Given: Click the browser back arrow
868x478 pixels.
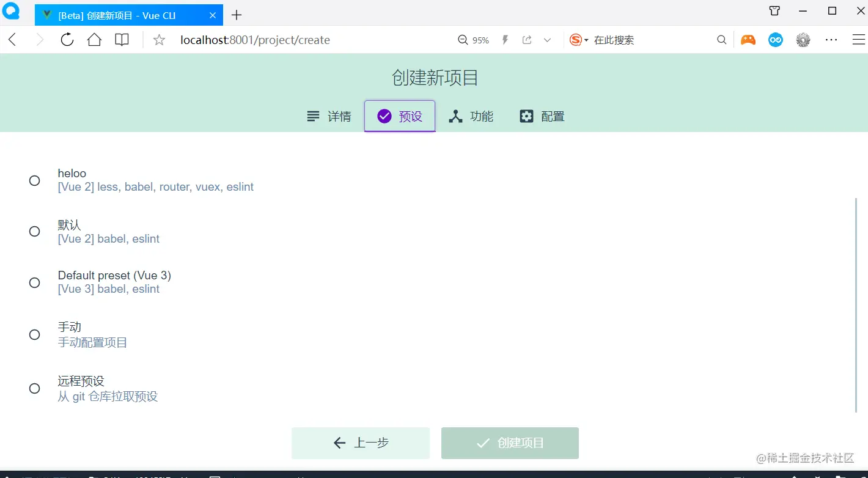Looking at the screenshot, I should pyautogui.click(x=12, y=40).
